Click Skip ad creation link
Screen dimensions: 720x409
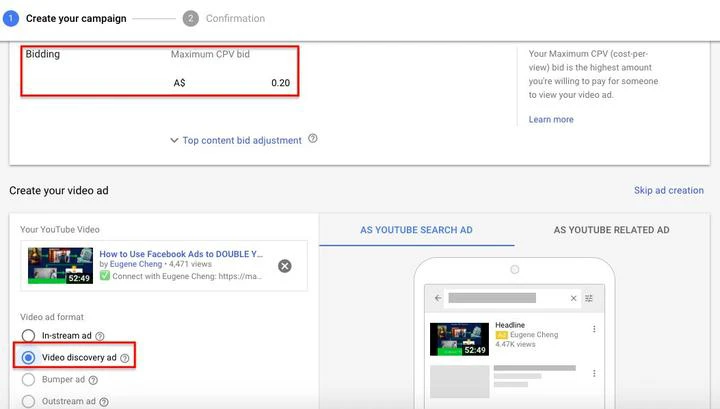(x=669, y=190)
